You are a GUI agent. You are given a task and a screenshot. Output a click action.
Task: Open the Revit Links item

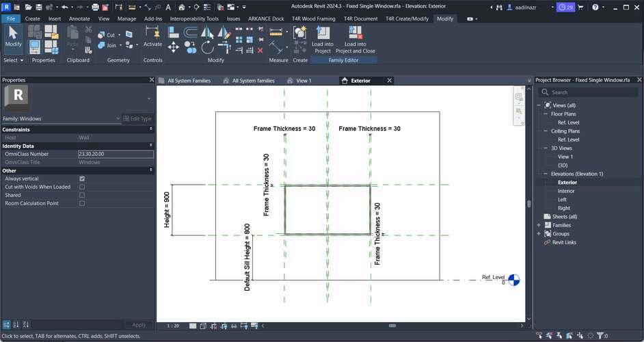pyautogui.click(x=564, y=243)
